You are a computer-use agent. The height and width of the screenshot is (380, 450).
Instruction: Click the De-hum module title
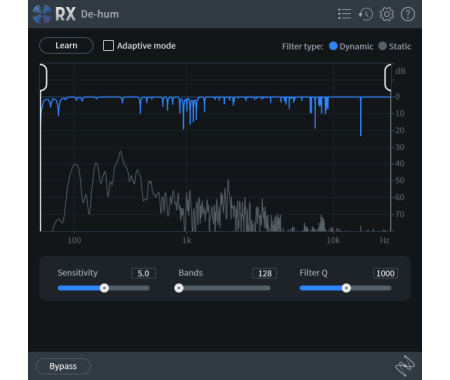click(100, 14)
